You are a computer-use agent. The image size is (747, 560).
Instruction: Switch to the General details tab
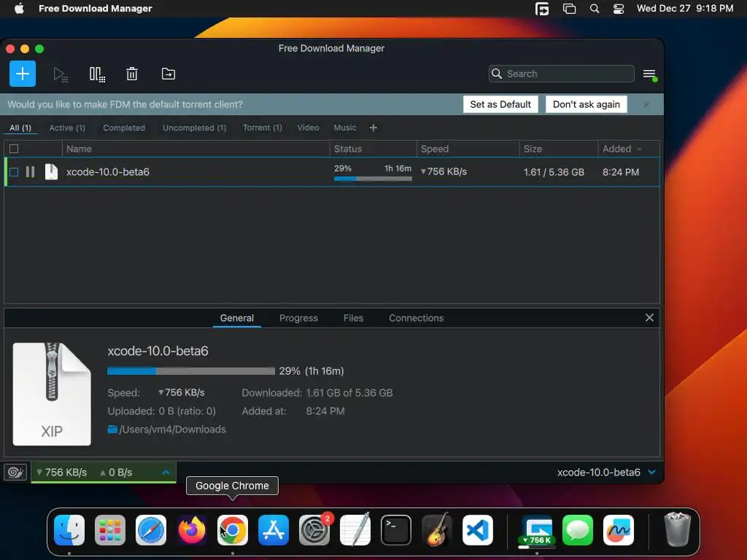pos(237,318)
